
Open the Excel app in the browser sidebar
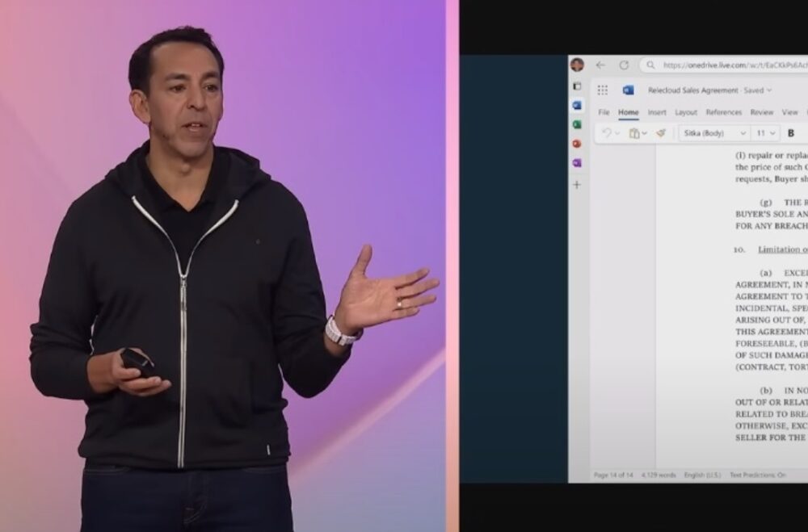(x=577, y=124)
